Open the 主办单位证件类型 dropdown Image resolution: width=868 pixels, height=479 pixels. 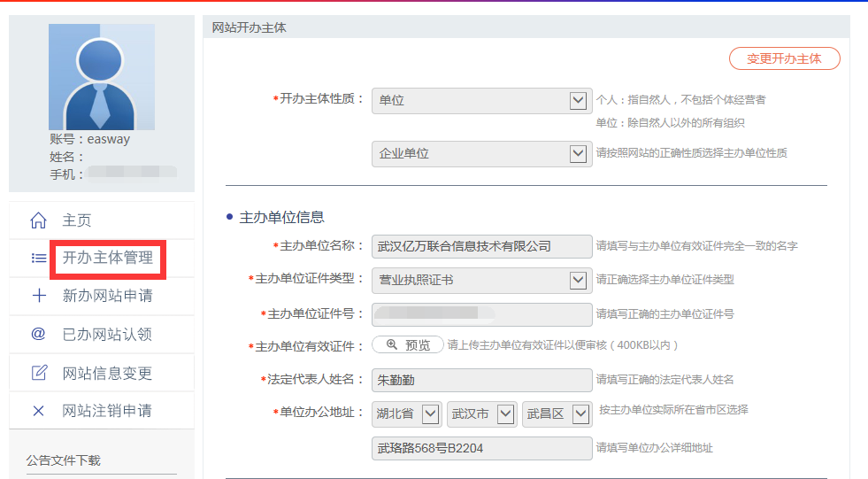click(480, 281)
